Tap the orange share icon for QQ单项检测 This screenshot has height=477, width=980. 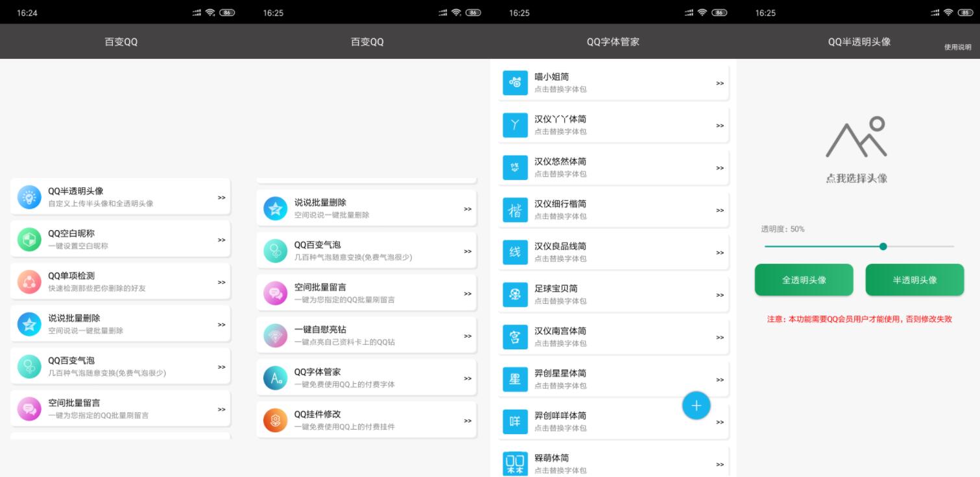[29, 282]
